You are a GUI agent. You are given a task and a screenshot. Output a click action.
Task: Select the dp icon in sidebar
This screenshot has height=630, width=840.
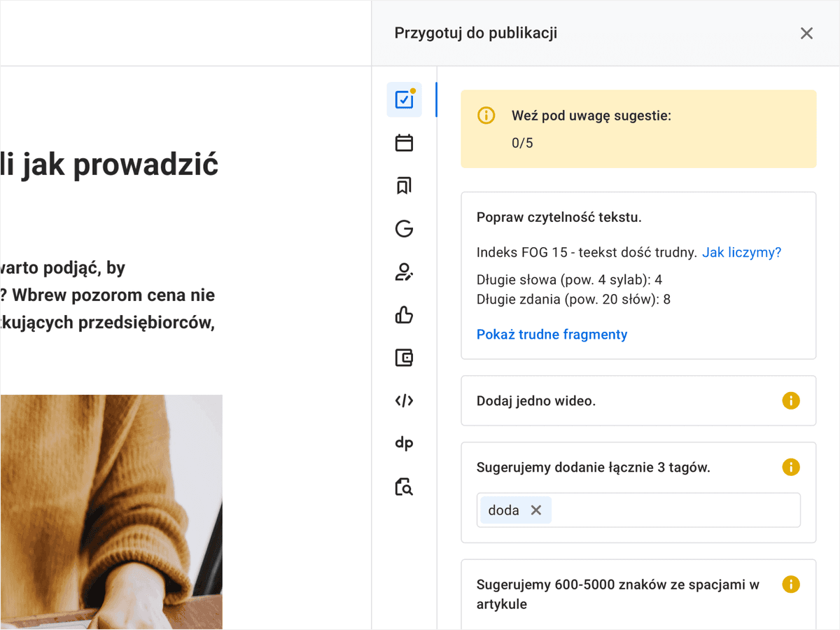(x=404, y=444)
